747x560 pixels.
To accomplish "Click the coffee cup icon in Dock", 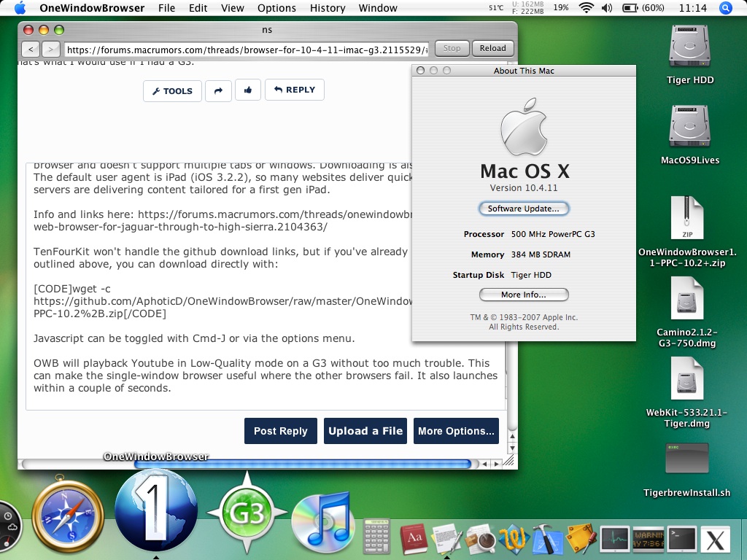I will [480, 539].
